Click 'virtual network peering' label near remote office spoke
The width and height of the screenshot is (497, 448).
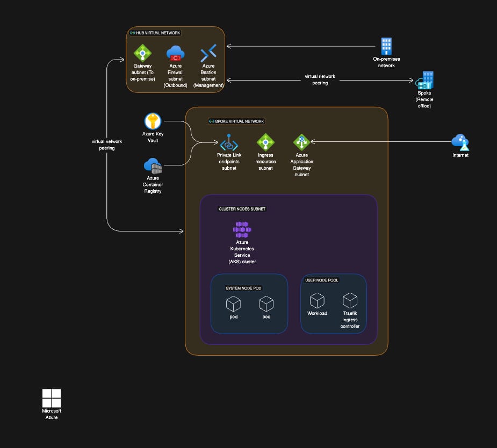pyautogui.click(x=320, y=80)
